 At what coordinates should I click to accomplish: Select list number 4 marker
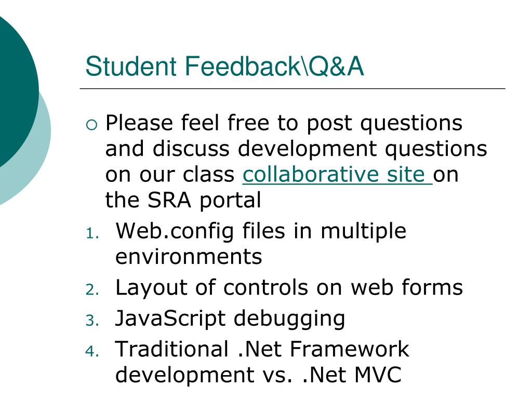click(x=92, y=351)
